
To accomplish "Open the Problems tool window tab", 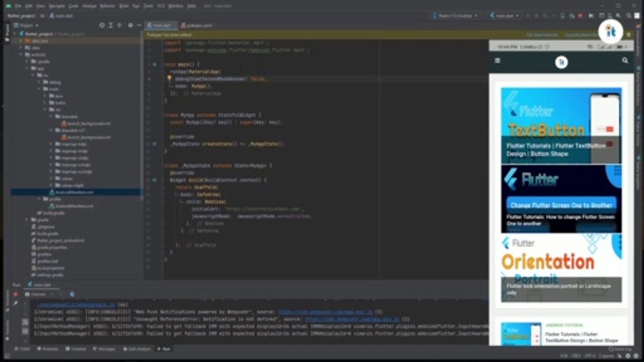I will click(48, 348).
